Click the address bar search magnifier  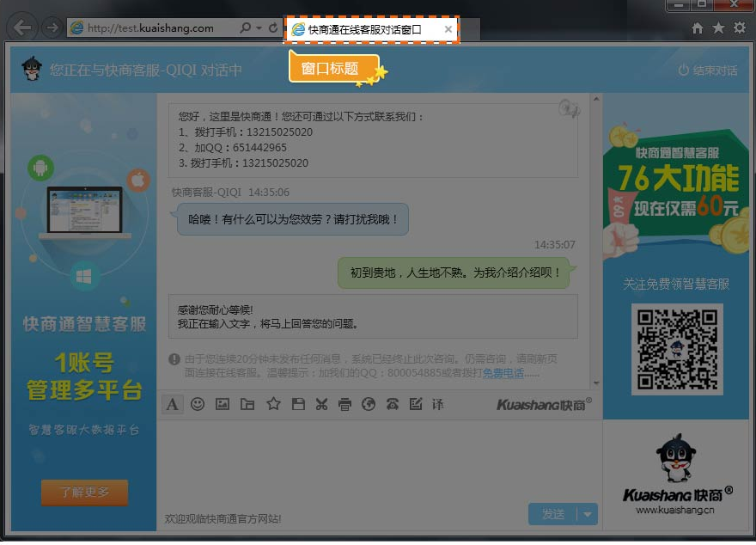coord(245,28)
